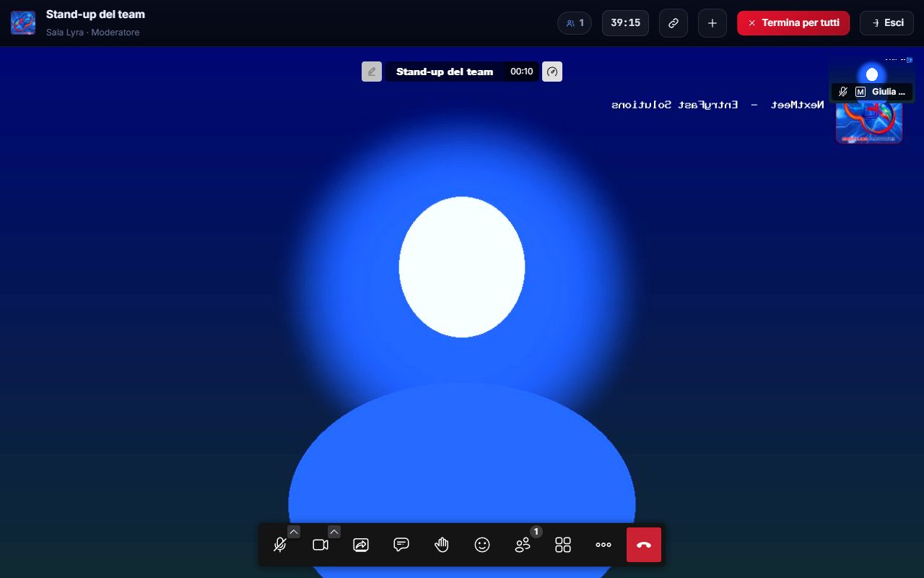
Task: Open the emoji reactions picker
Action: [482, 545]
